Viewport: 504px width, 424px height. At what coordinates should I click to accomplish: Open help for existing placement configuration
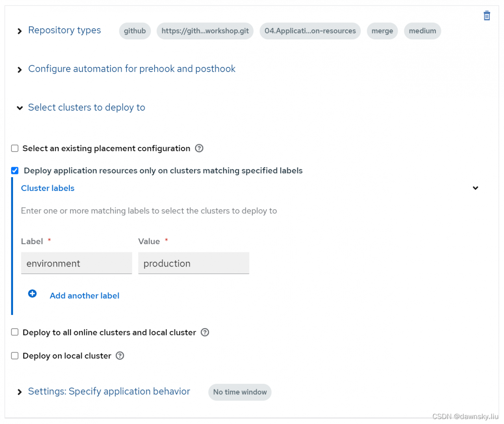pyautogui.click(x=199, y=148)
